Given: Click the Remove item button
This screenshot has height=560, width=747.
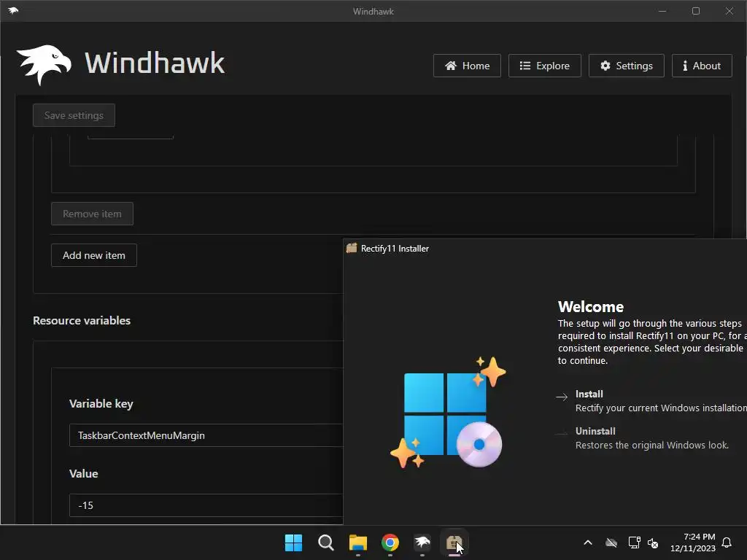Looking at the screenshot, I should click(92, 214).
